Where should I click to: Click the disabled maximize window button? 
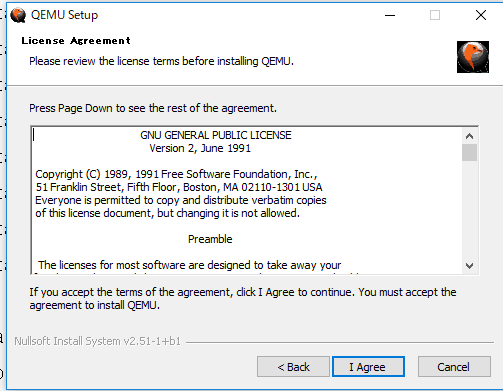coord(435,15)
